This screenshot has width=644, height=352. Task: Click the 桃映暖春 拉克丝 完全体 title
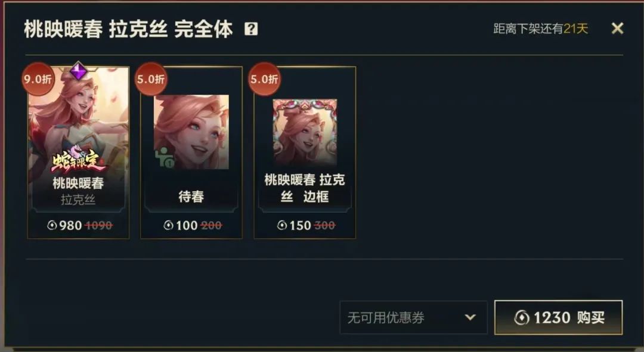click(128, 29)
